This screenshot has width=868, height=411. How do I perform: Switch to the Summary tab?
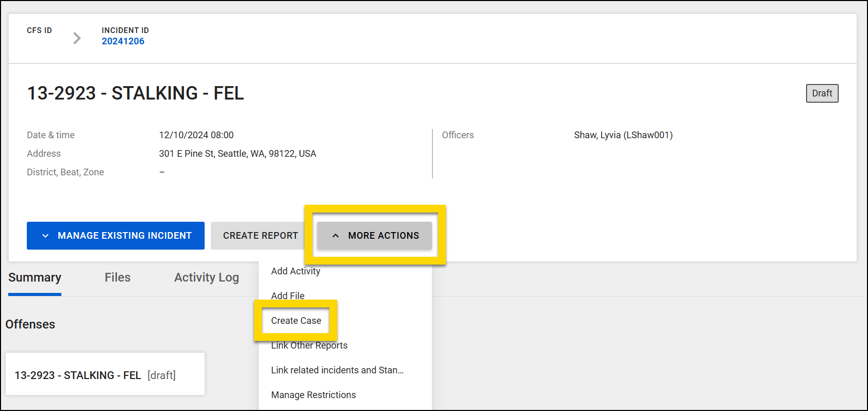click(x=35, y=277)
